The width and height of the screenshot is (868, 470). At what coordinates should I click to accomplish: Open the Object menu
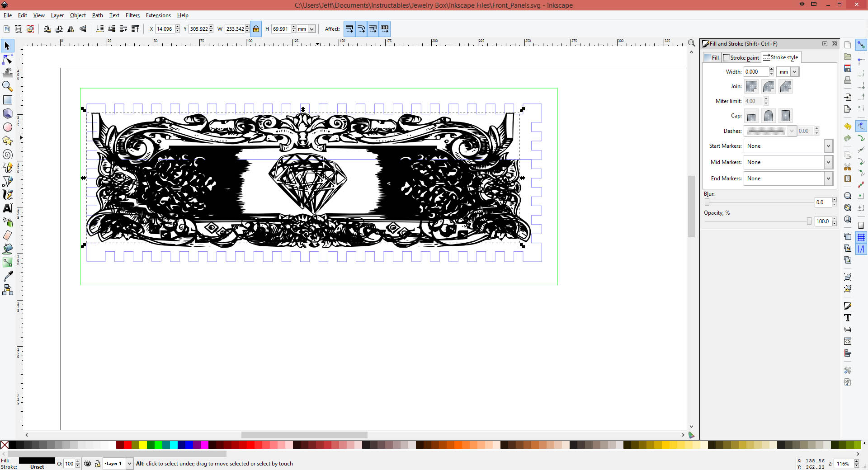78,15
